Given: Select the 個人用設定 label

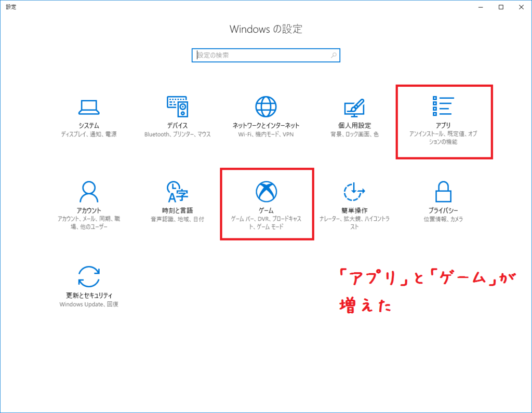Looking at the screenshot, I should 354,126.
